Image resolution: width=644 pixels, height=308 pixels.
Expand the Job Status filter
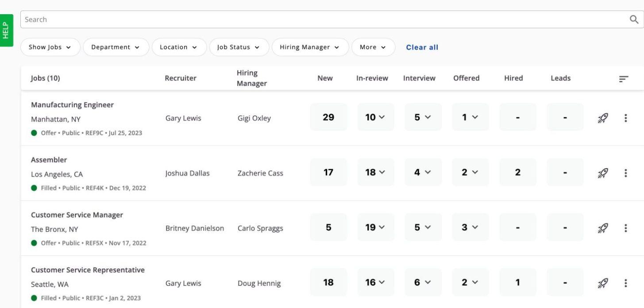[x=239, y=47]
